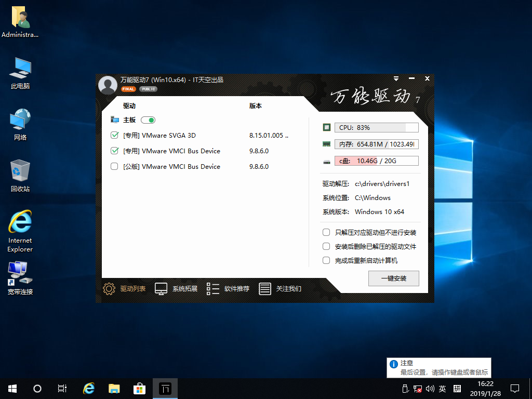532x399 pixels.
Task: Click the 驱动 column header
Action: (x=129, y=106)
